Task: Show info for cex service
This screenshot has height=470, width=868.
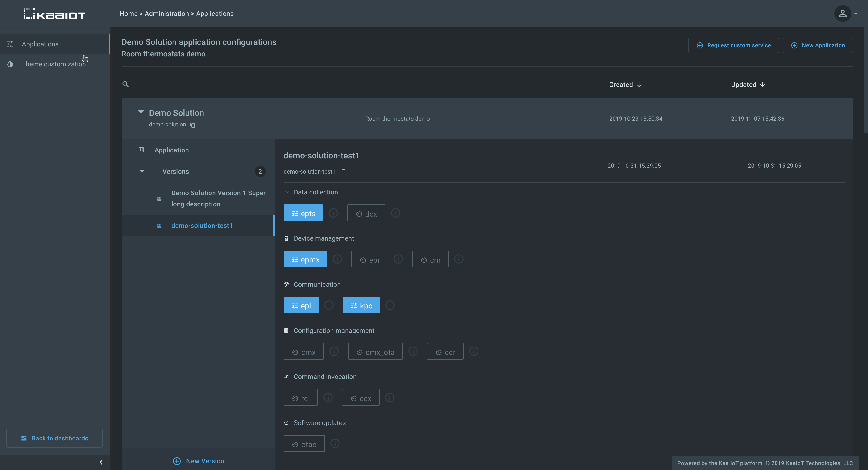Action: [x=390, y=397]
